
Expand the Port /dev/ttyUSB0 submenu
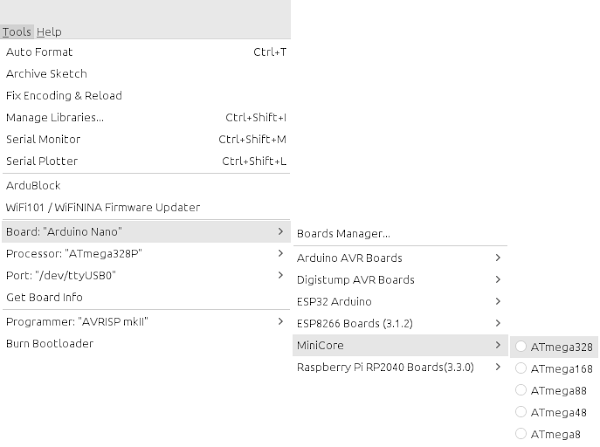point(146,276)
